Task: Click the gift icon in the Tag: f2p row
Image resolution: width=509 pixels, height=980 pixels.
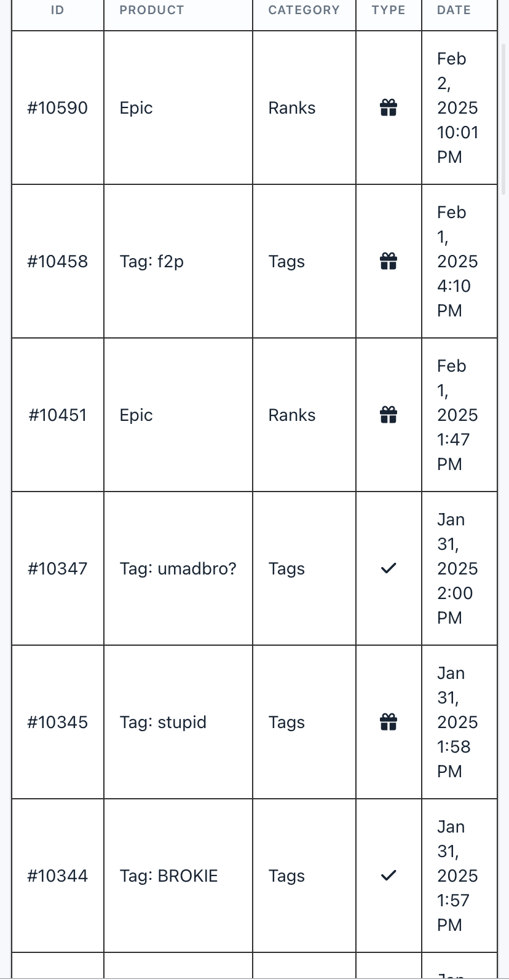Action: click(389, 262)
